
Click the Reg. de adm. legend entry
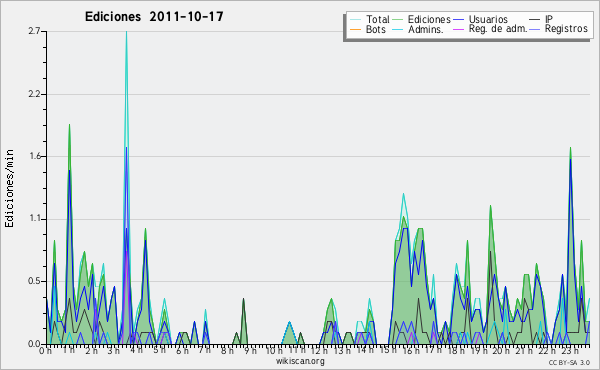(498, 29)
